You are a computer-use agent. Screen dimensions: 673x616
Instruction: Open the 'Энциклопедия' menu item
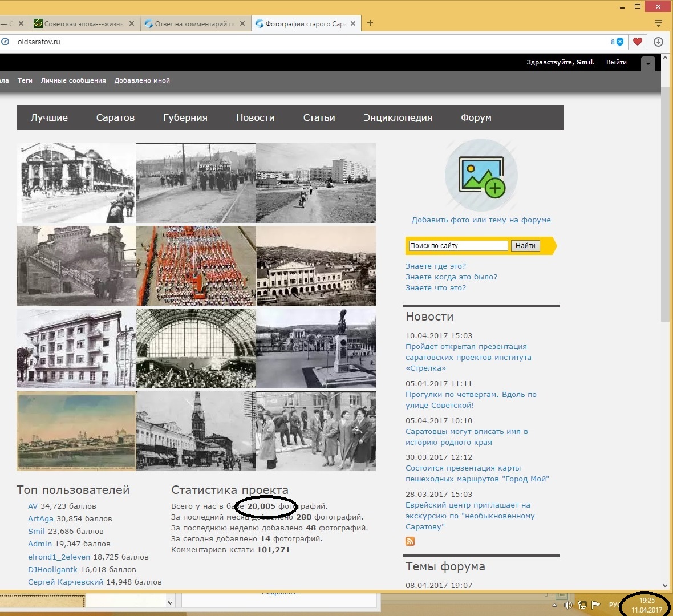click(x=398, y=117)
